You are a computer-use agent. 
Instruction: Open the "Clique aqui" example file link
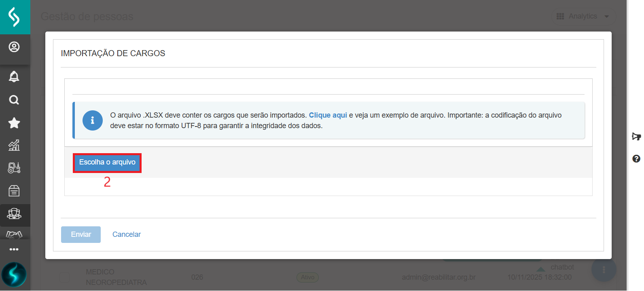click(x=328, y=115)
